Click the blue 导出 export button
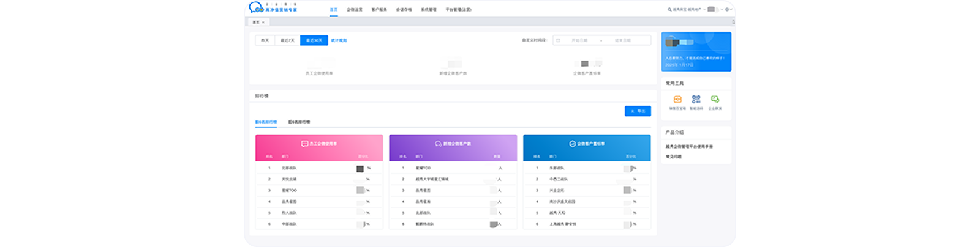The image size is (980, 247). (638, 111)
